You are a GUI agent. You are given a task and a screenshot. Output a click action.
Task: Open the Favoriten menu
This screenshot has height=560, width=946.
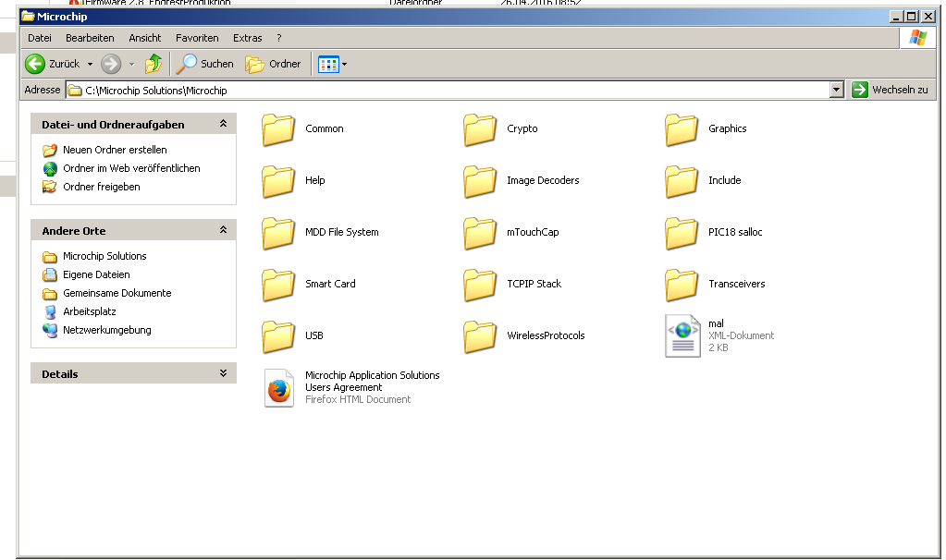pyautogui.click(x=197, y=38)
